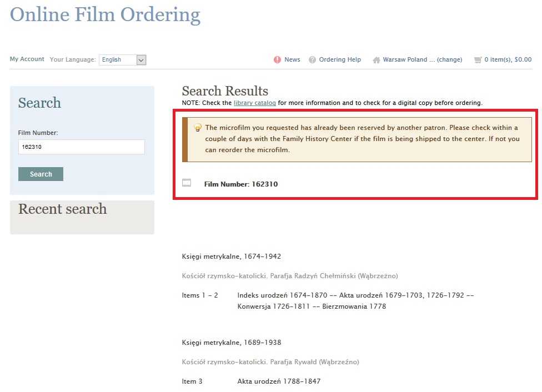Click the Online Film Ordering site title
The image size is (542, 392).
coord(105,14)
